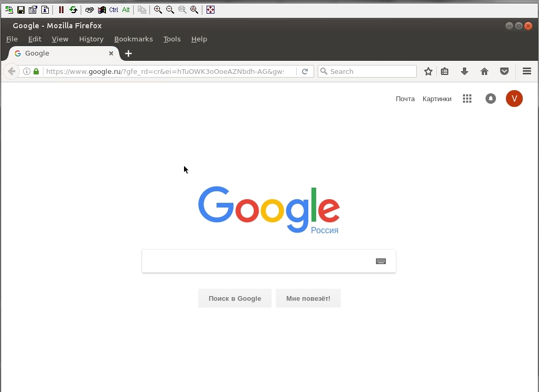Click the Поиск в Google button
539x392 pixels.
point(235,298)
